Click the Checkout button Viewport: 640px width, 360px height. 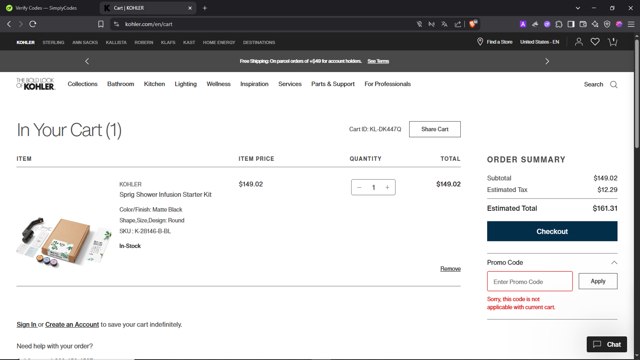(552, 231)
